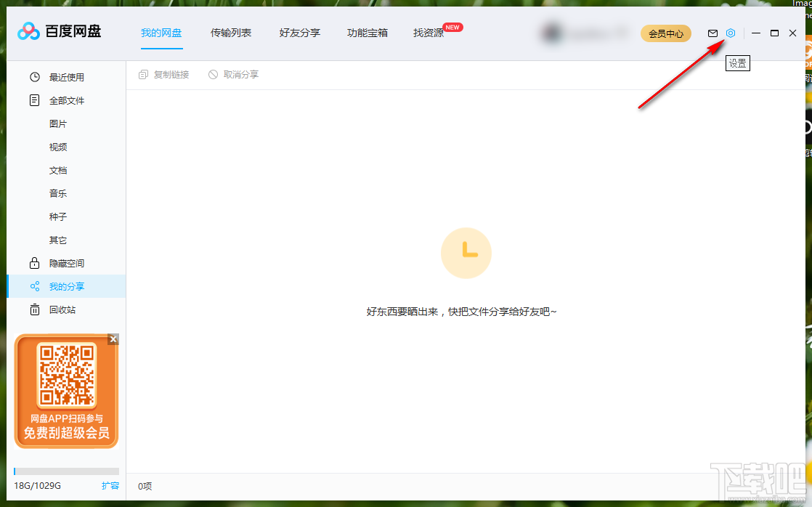Click 取消分享 in the toolbar
Screen dimensions: 812x507
click(x=241, y=75)
